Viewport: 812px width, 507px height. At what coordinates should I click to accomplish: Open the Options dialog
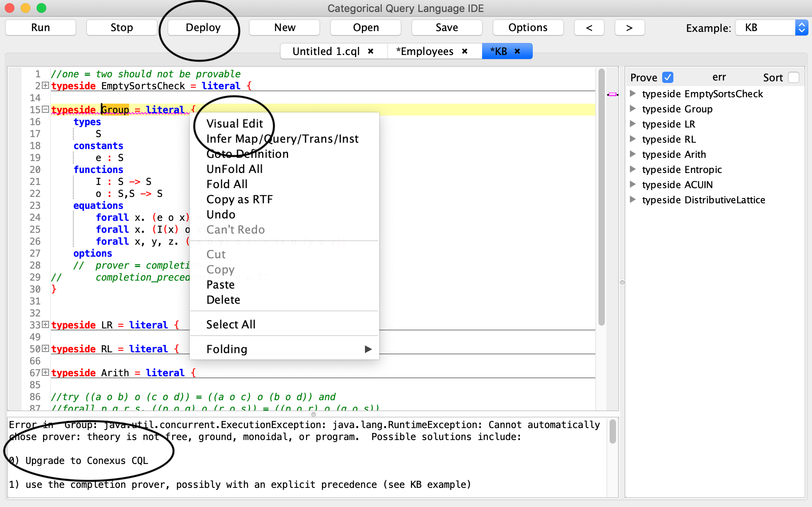(528, 28)
